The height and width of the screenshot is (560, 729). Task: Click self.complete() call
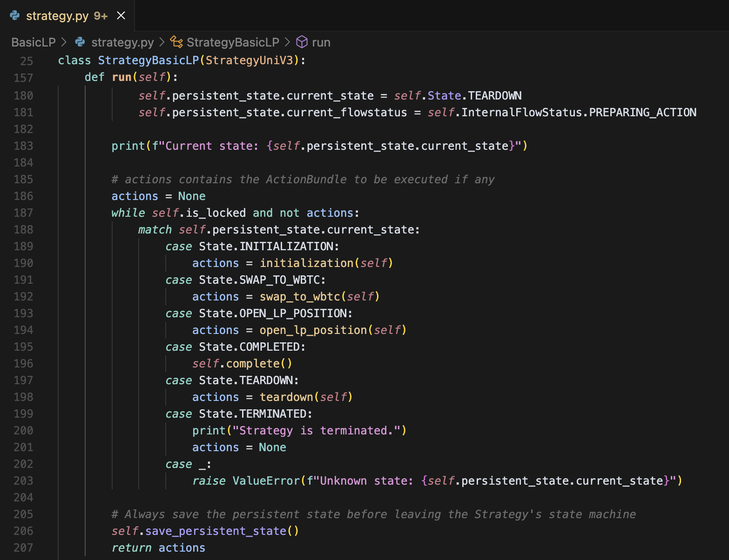coord(243,364)
